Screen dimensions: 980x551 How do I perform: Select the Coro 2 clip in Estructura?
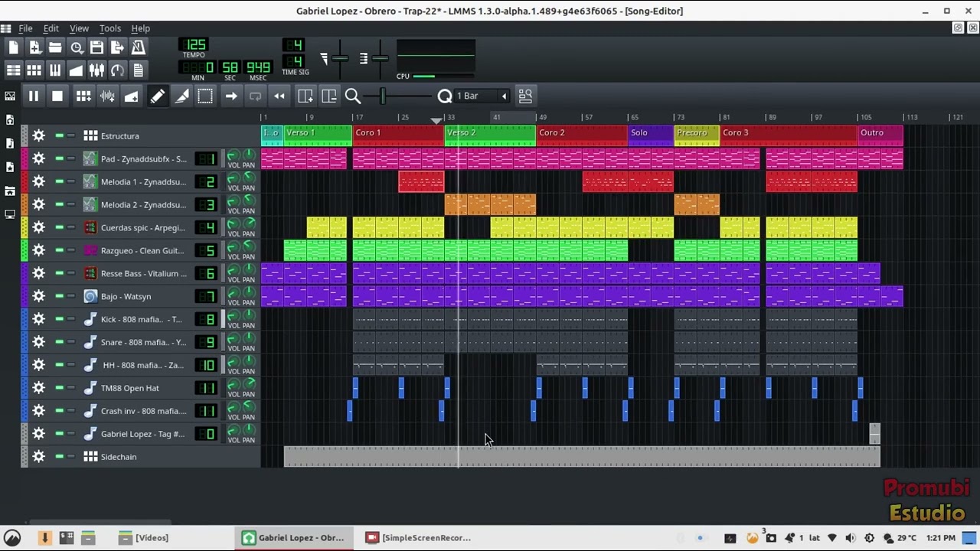pos(582,135)
